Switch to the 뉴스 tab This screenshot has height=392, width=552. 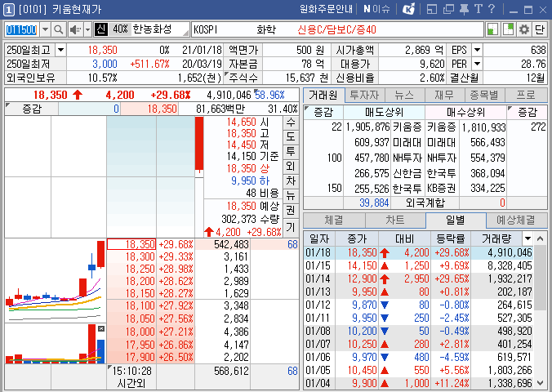[404, 95]
